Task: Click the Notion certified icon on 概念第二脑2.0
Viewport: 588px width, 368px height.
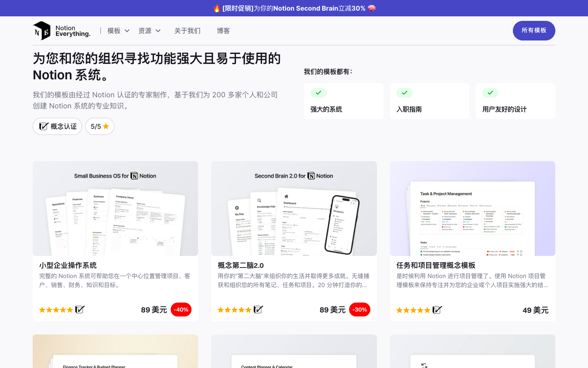Action: coord(258,310)
